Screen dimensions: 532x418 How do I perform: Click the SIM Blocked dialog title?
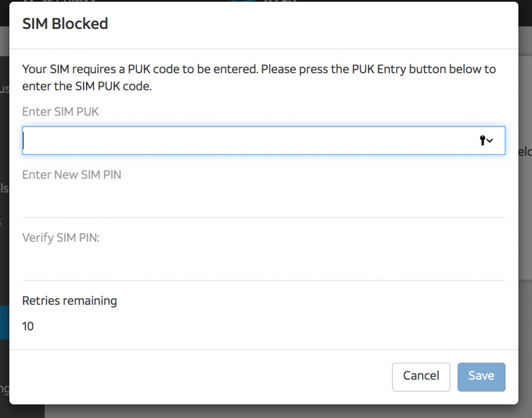[65, 24]
